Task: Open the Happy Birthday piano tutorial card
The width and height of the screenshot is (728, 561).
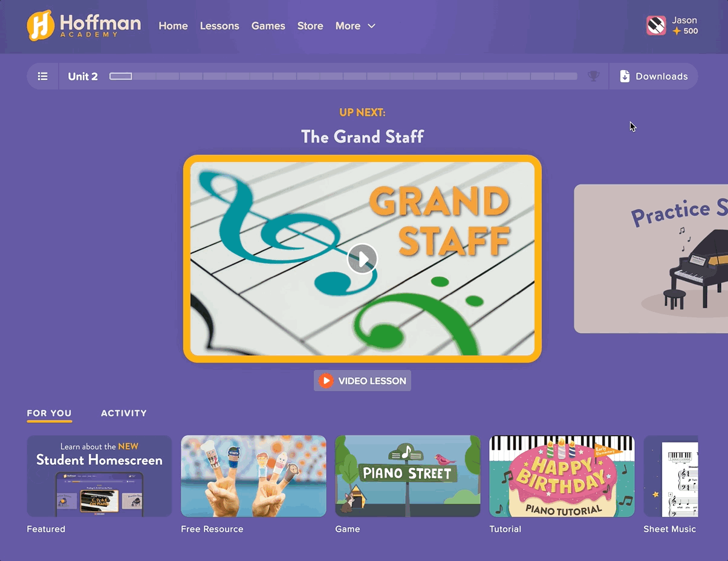Action: pyautogui.click(x=562, y=476)
